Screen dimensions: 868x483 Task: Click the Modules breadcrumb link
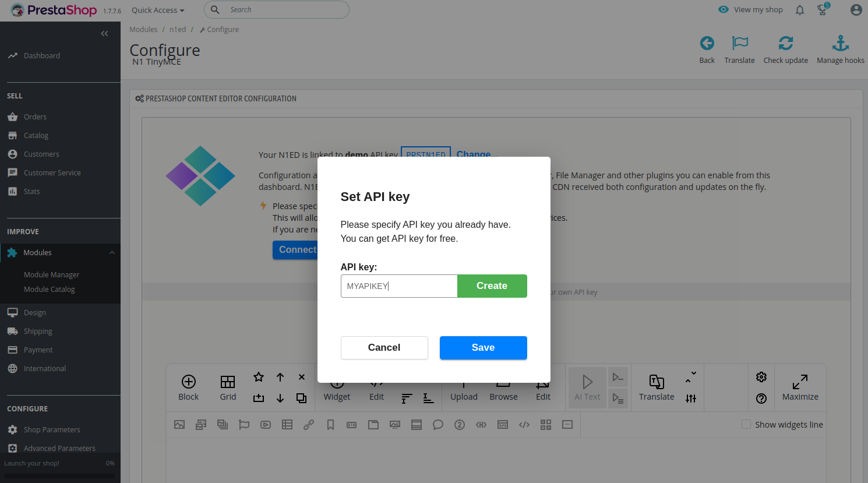[x=143, y=30]
